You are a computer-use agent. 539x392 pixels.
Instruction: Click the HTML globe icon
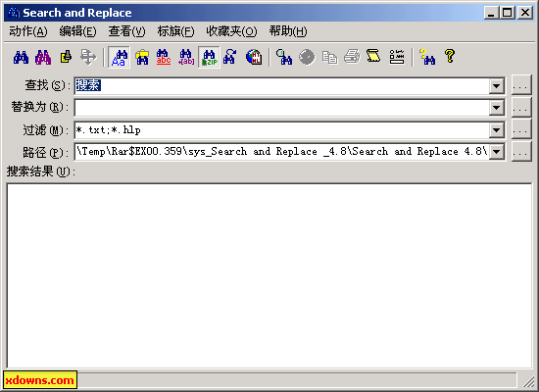tap(254, 57)
